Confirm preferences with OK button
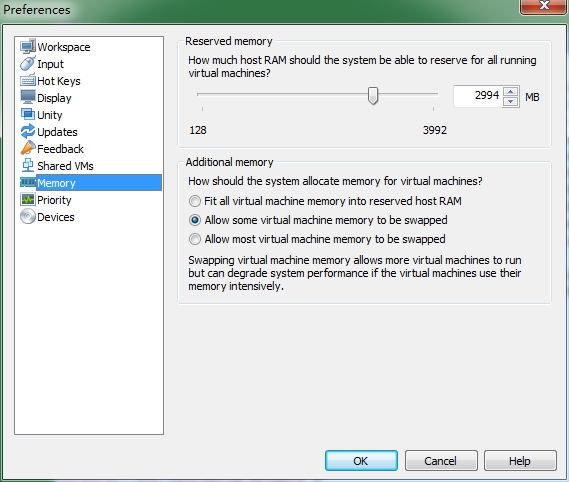The height and width of the screenshot is (482, 569). click(361, 461)
